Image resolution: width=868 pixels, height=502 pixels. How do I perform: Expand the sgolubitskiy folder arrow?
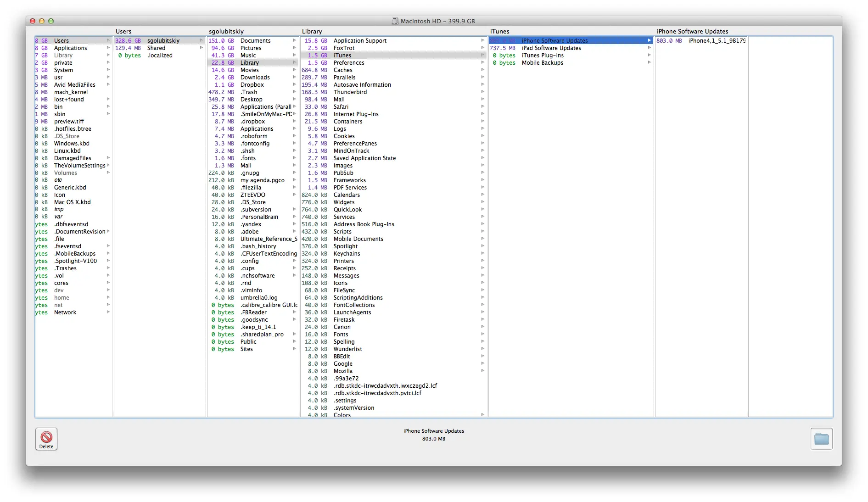[202, 40]
